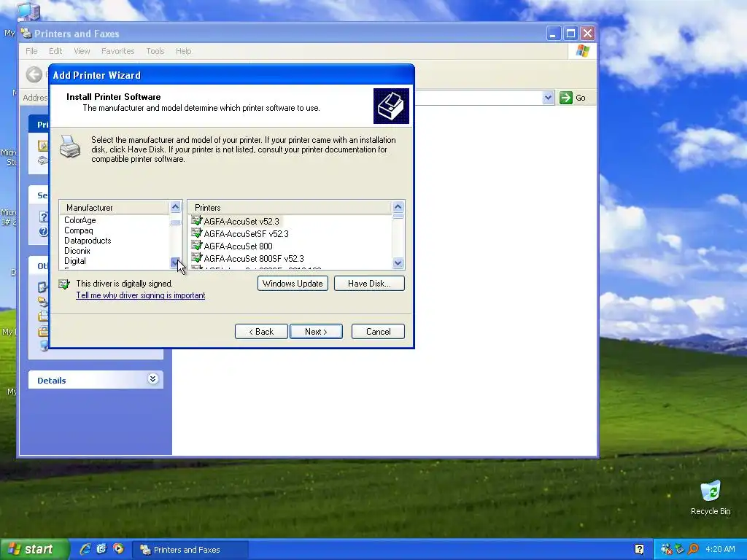Click the printer icon beside instructions
The height and width of the screenshot is (560, 747).
point(69,146)
